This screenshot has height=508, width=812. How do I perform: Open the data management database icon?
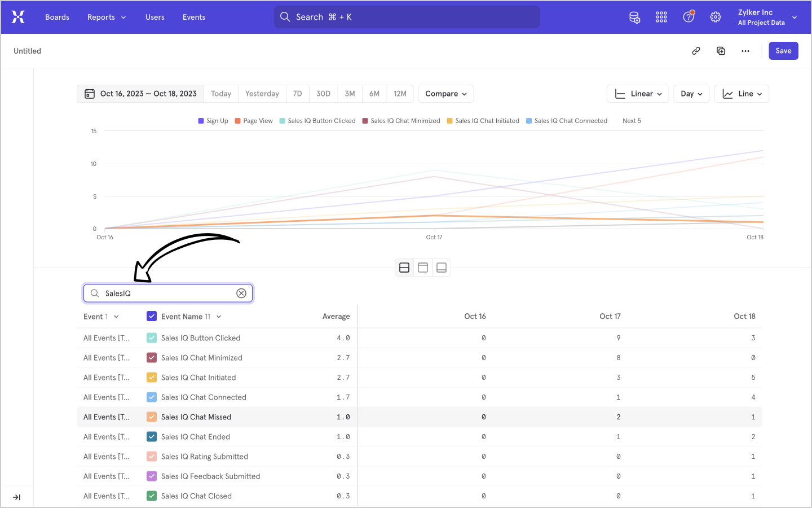[634, 17]
